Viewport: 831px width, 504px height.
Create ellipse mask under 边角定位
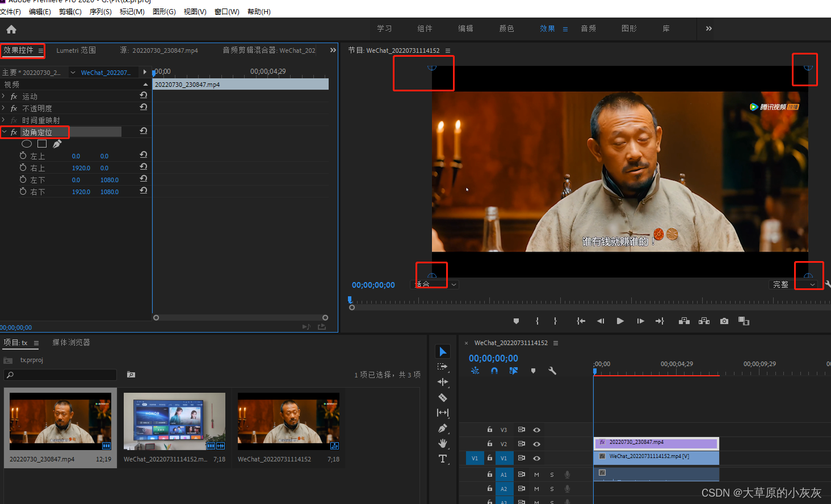point(27,144)
